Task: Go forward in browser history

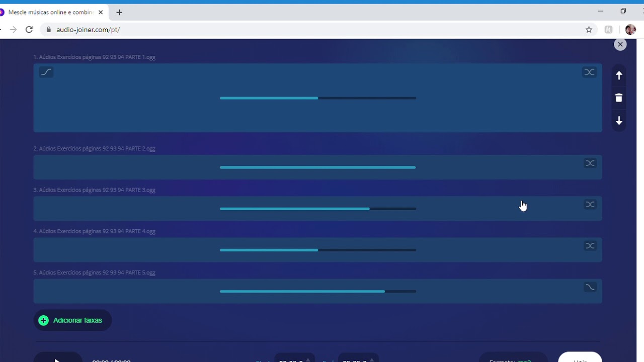Action: (13, 30)
